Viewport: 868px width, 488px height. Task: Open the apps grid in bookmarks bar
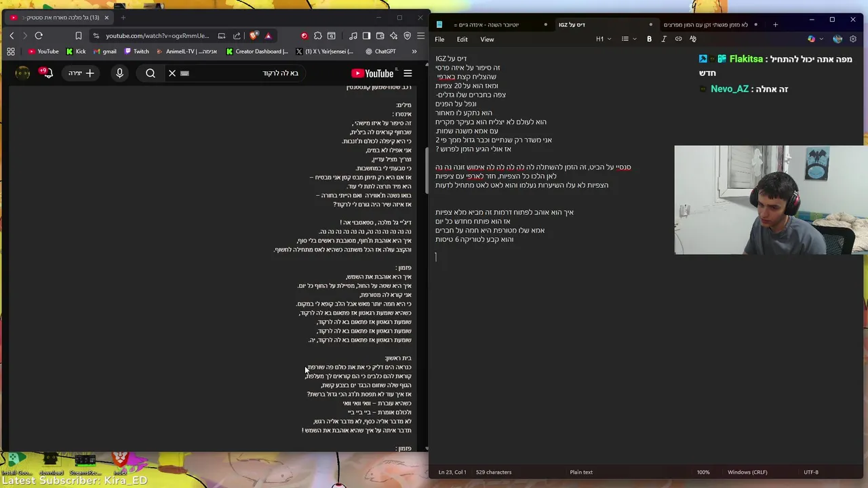pyautogui.click(x=11, y=52)
